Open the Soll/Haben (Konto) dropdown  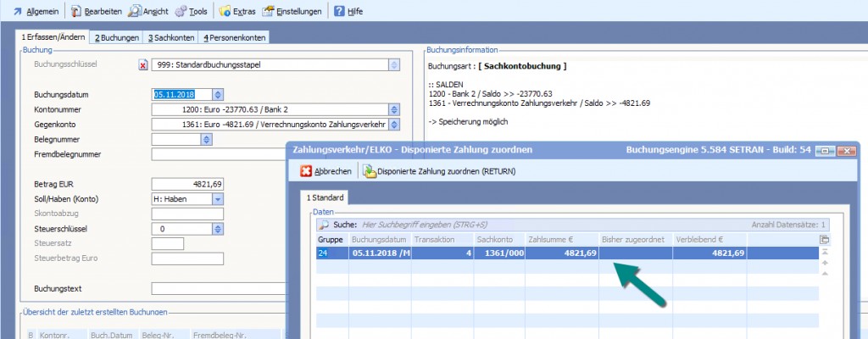(x=218, y=199)
